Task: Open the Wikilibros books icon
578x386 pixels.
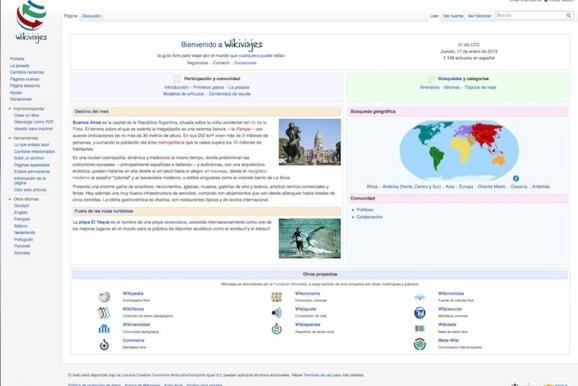Action: click(x=104, y=313)
